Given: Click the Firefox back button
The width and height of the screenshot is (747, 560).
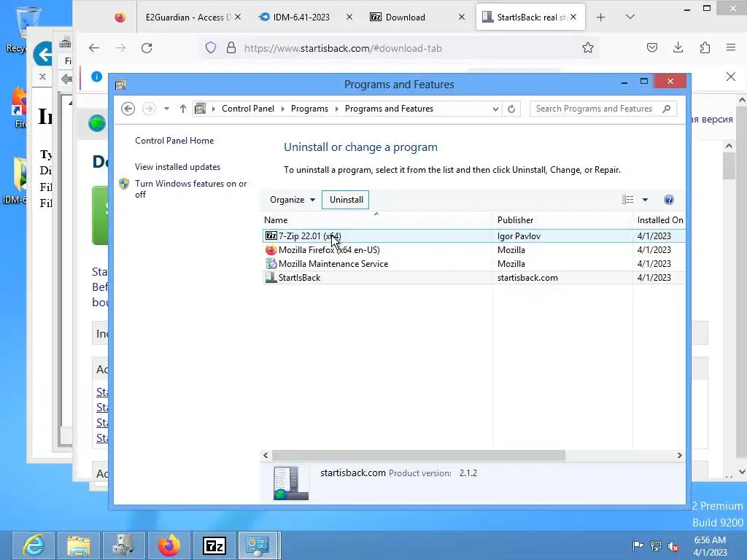Looking at the screenshot, I should click(94, 47).
